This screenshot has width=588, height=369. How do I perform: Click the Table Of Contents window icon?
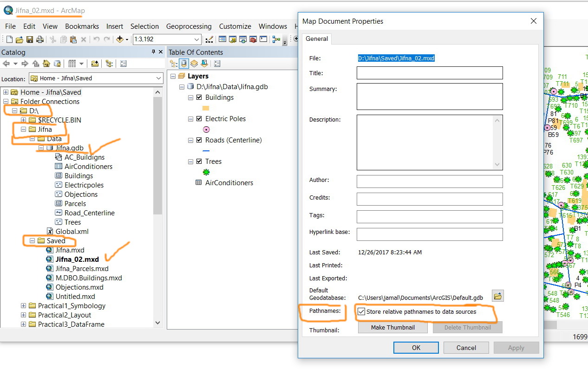[x=222, y=39]
